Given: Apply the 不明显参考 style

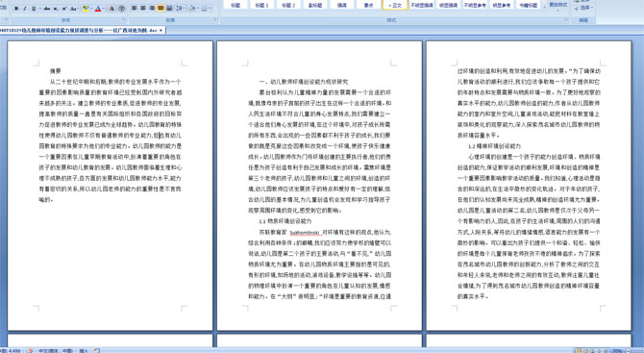Looking at the screenshot, I should (x=475, y=5).
